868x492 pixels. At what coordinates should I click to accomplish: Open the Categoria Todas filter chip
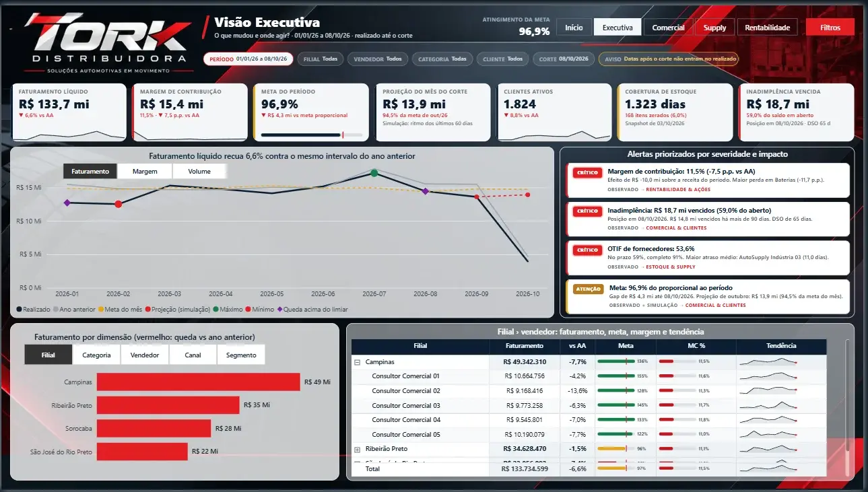(442, 59)
